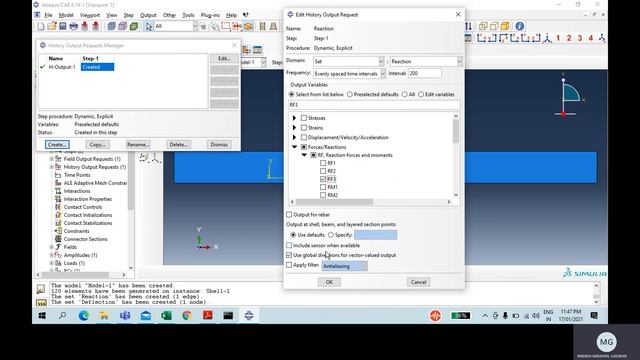This screenshot has height=360, width=640.
Task: Check the RM1 output variable
Action: [323, 187]
